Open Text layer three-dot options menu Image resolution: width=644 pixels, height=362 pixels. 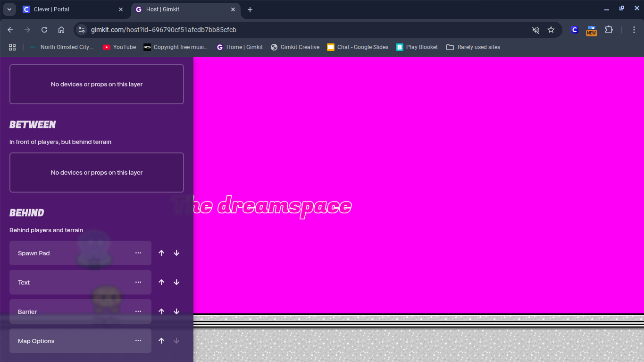(138, 282)
